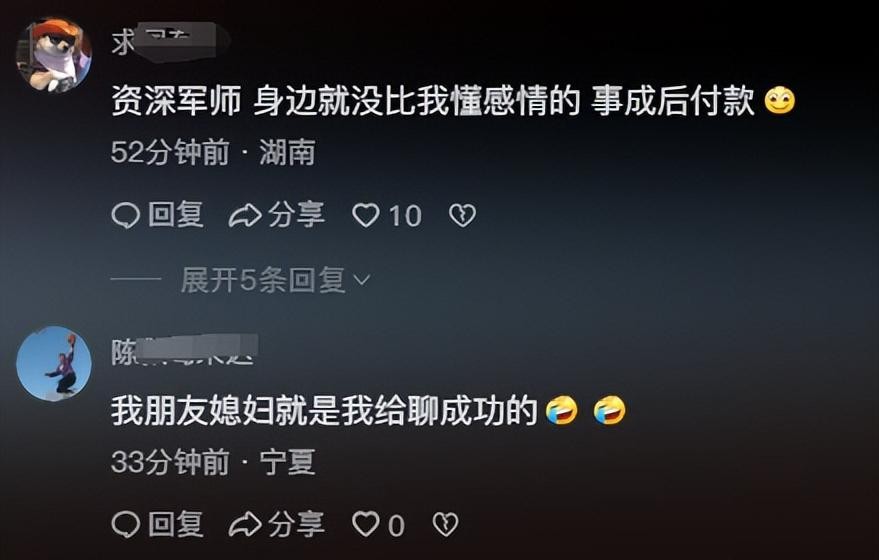Click the share arrow icon on Hunan comment

pos(245,215)
